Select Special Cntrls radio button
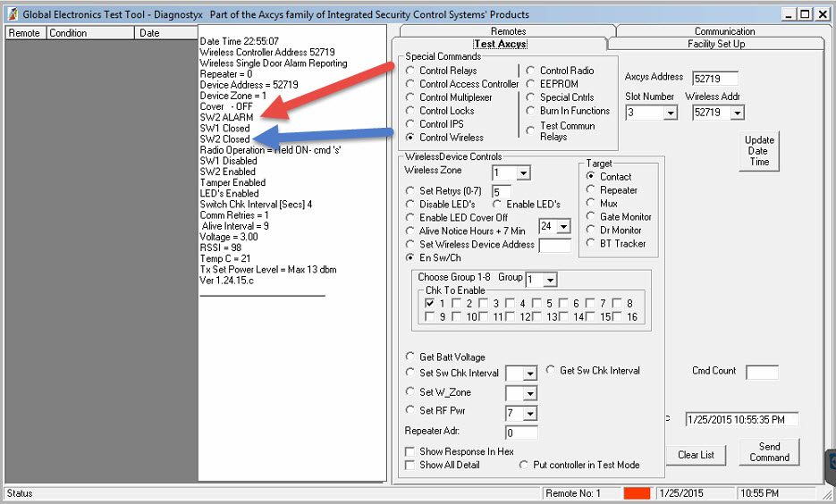This screenshot has height=504, width=836. pos(530,97)
